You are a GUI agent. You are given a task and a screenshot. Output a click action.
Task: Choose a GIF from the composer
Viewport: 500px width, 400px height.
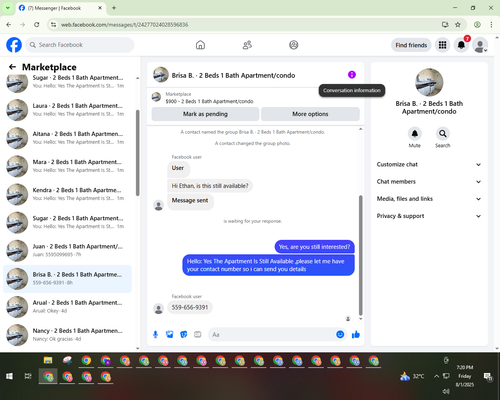click(x=198, y=334)
